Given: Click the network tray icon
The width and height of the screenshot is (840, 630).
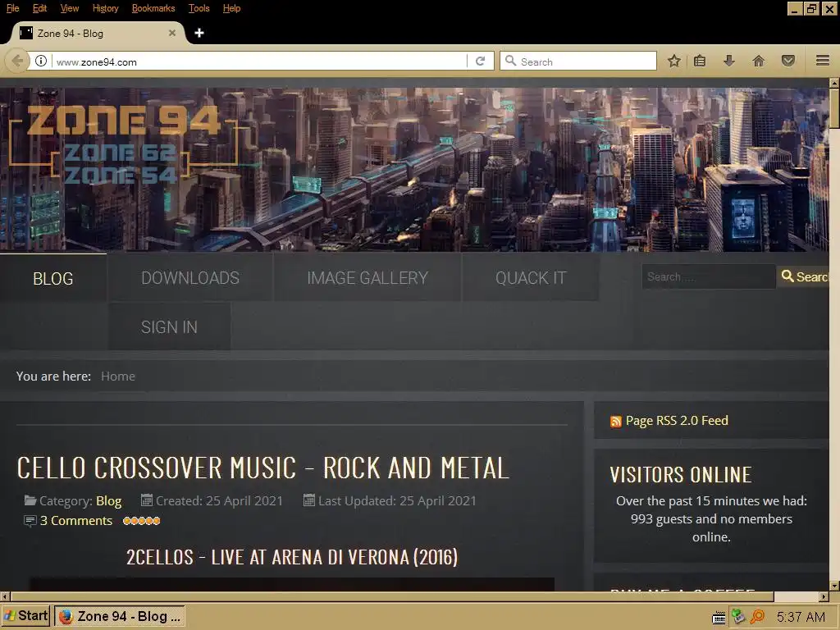Looking at the screenshot, I should pos(738,617).
